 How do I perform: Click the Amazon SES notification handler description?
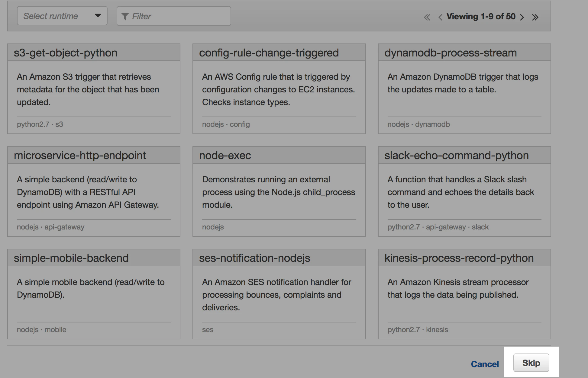[x=276, y=295]
